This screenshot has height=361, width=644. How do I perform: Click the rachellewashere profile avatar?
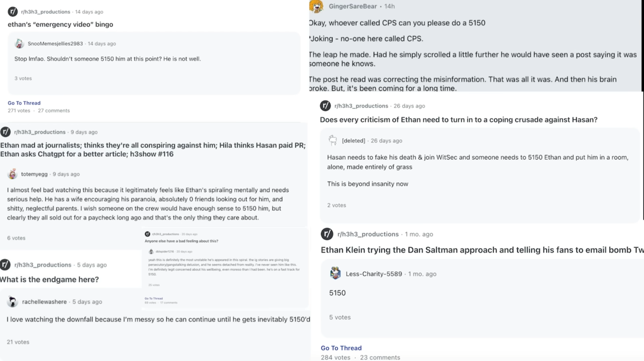pyautogui.click(x=12, y=301)
